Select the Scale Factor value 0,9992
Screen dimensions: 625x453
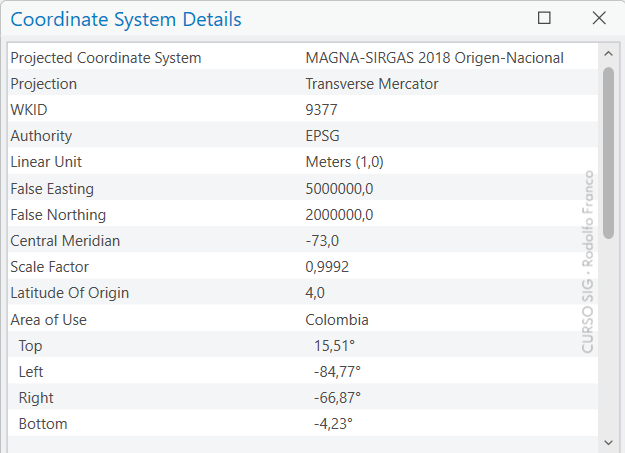(x=327, y=267)
